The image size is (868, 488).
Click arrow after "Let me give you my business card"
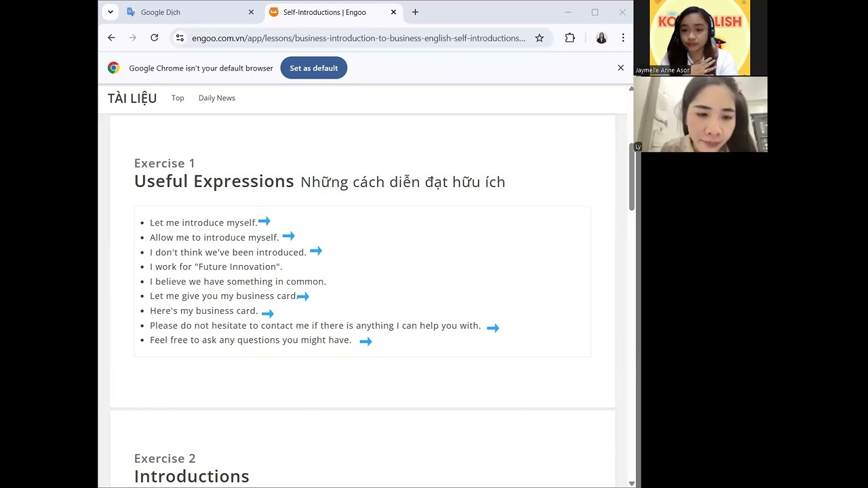[303, 296]
